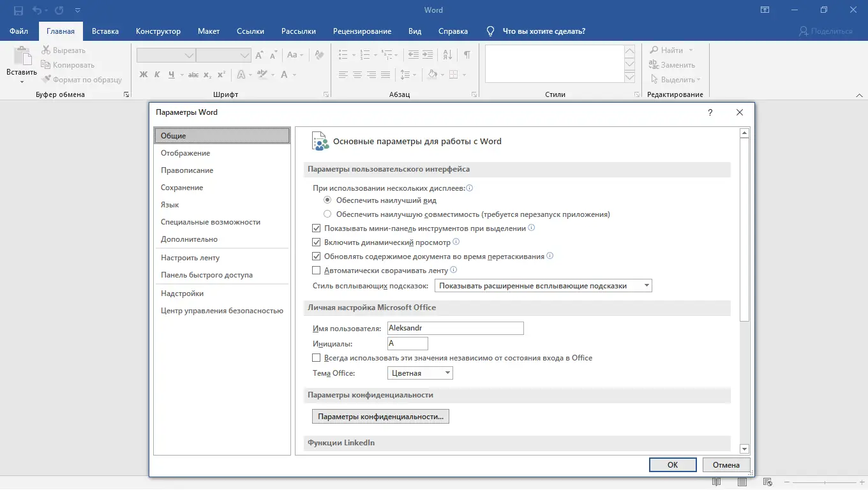Click the 'Имя пользователя' input field

point(456,328)
